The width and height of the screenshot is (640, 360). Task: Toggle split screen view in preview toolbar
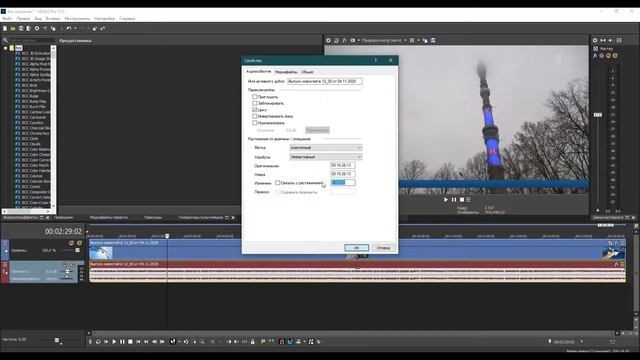click(x=353, y=40)
